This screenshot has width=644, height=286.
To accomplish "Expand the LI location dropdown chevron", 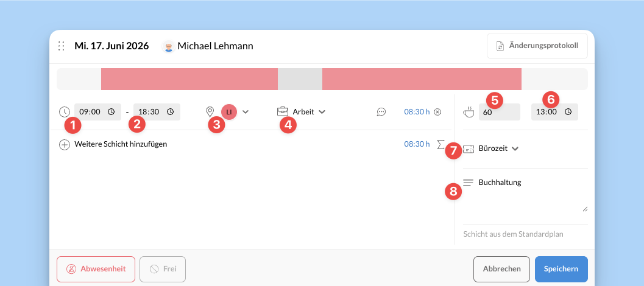I will [x=245, y=111].
